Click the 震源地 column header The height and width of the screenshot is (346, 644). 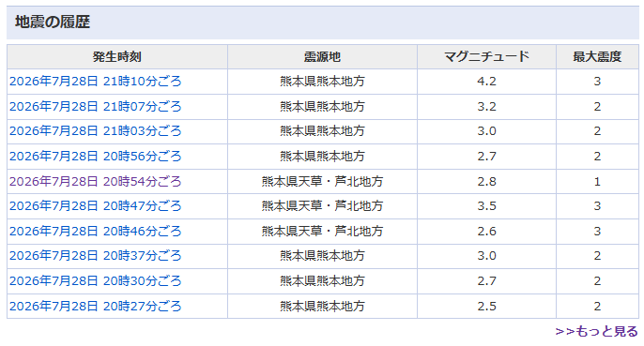(322, 56)
